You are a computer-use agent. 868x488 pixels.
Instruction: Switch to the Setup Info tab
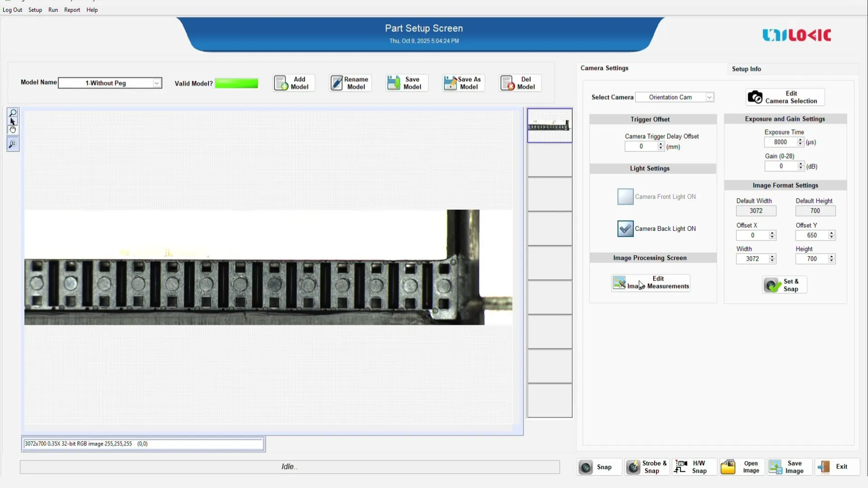point(746,69)
